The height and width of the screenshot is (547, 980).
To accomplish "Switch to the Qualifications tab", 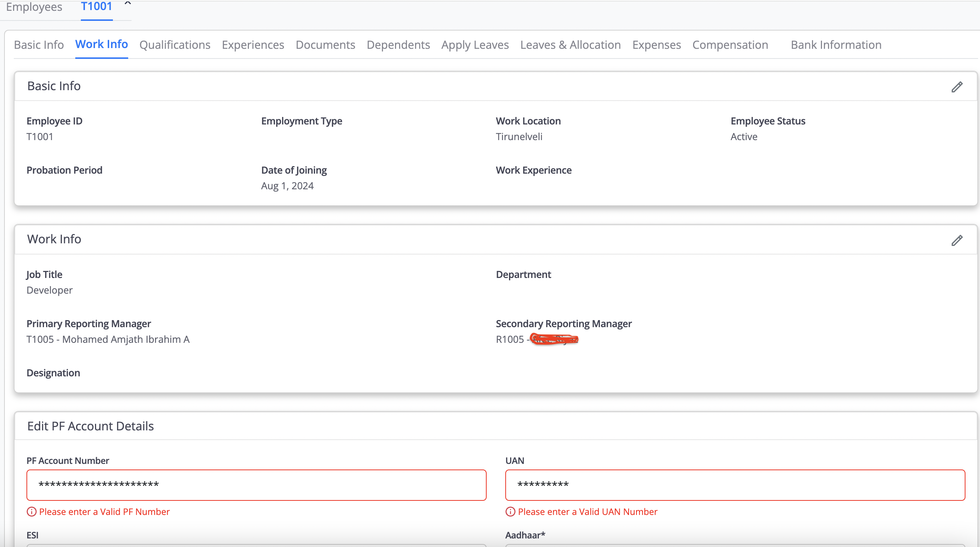I will tap(175, 45).
